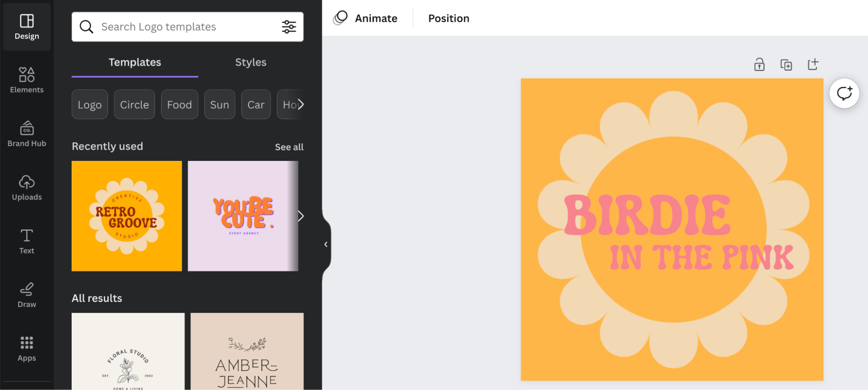This screenshot has width=868, height=390.
Task: Select the Text tool in sidebar
Action: point(26,241)
